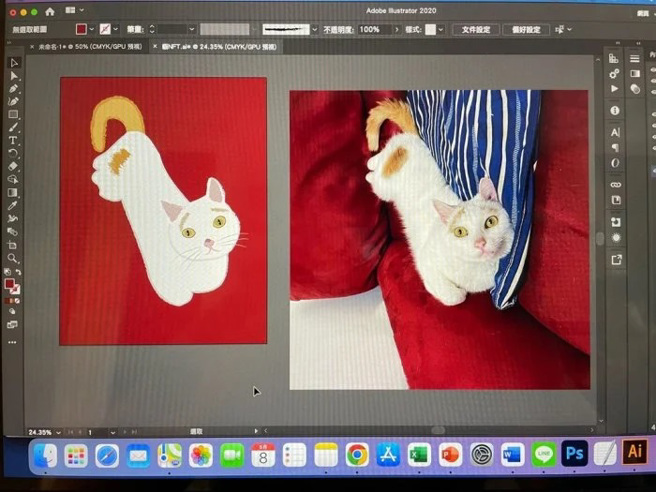Select the Artboard tool
656x492 pixels.
pos(13,245)
